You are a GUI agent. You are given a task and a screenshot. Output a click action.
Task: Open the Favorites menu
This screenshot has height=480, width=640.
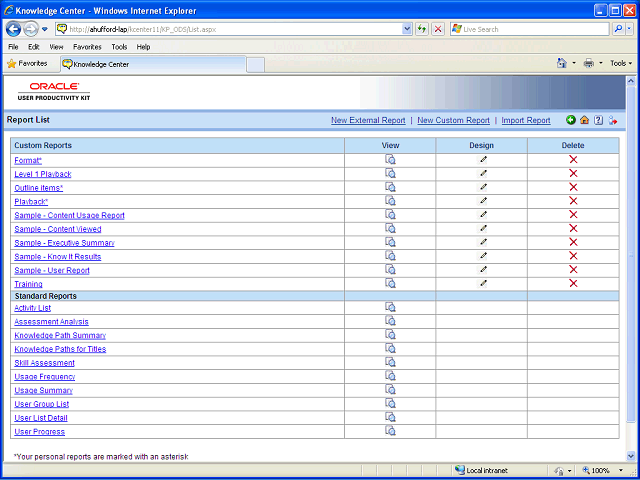[x=87, y=47]
